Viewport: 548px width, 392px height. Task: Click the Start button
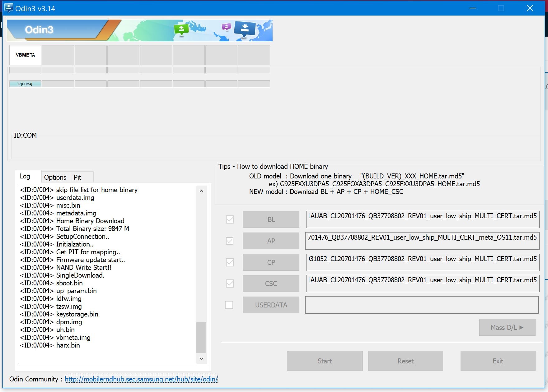[325, 361]
